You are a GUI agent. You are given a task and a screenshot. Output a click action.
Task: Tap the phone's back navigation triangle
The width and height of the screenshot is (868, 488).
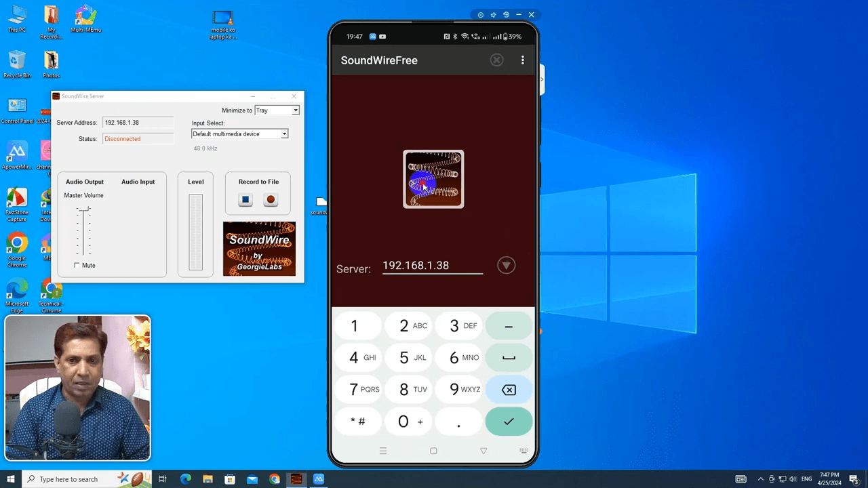coord(484,451)
